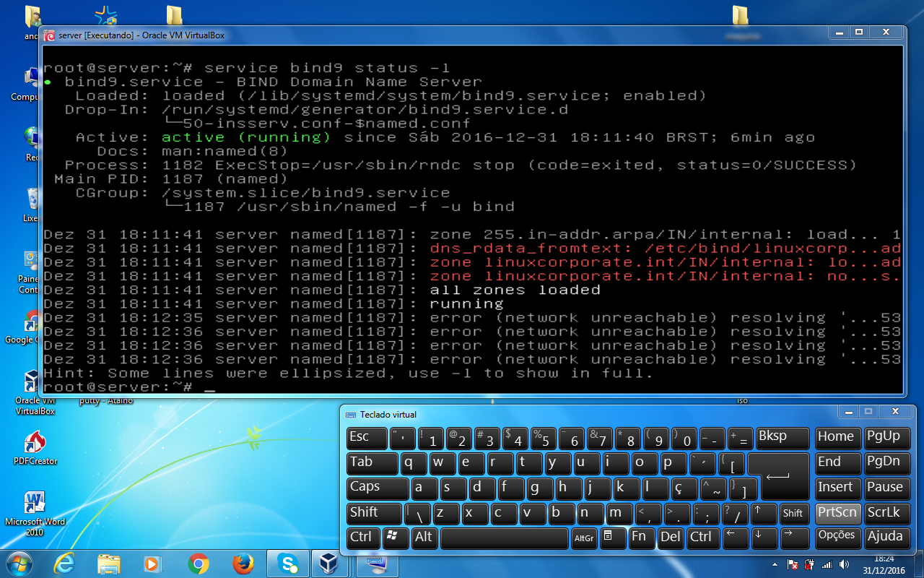The image size is (924, 578).
Task: Click the spacebar on the virtual keyboard
Action: pos(504,538)
